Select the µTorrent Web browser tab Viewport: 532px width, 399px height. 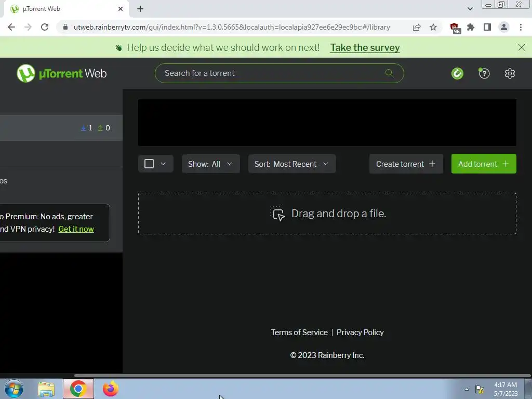pyautogui.click(x=66, y=9)
